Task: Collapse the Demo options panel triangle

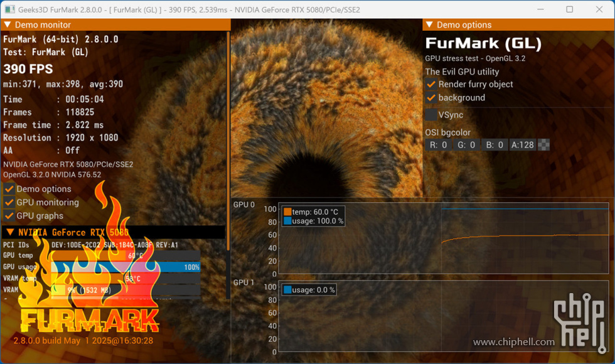Action: (429, 25)
